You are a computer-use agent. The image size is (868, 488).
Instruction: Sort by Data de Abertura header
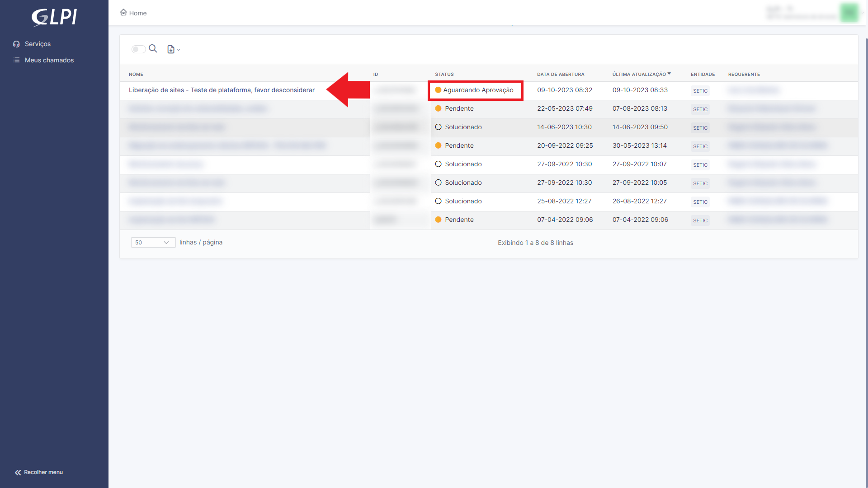tap(561, 74)
